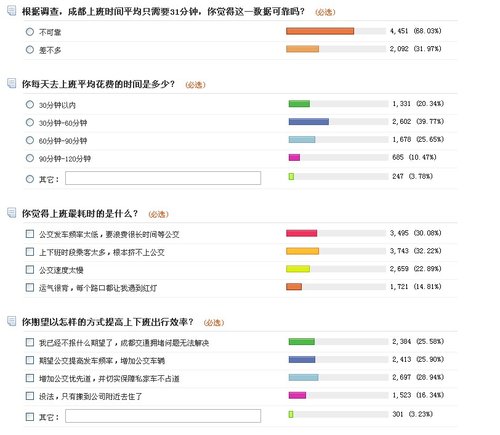
Task: Click the yellow result bar for 公交速度太慢
Action: (x=298, y=269)
